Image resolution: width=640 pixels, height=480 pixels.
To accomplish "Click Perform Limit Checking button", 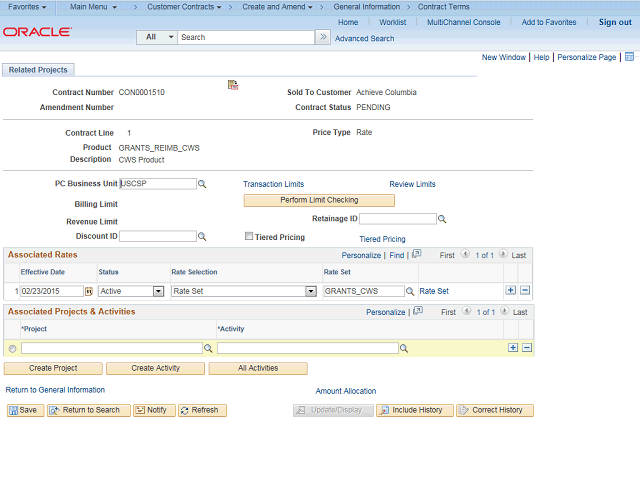I will click(x=319, y=200).
